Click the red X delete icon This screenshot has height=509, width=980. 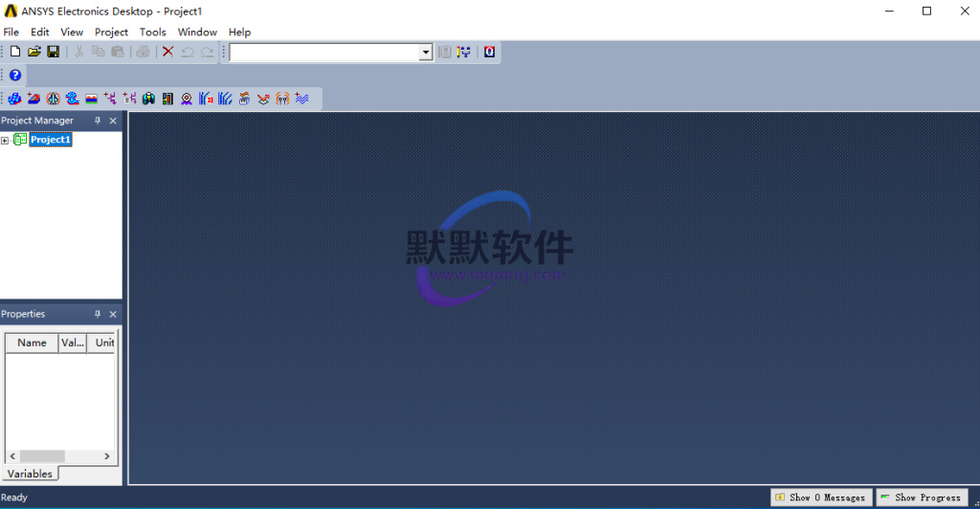pos(167,52)
